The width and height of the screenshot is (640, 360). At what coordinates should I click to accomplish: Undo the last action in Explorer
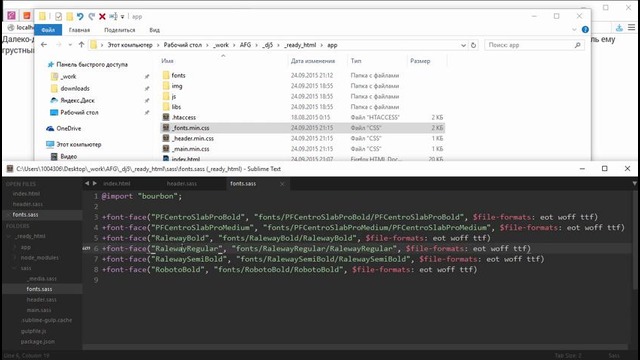[80, 16]
